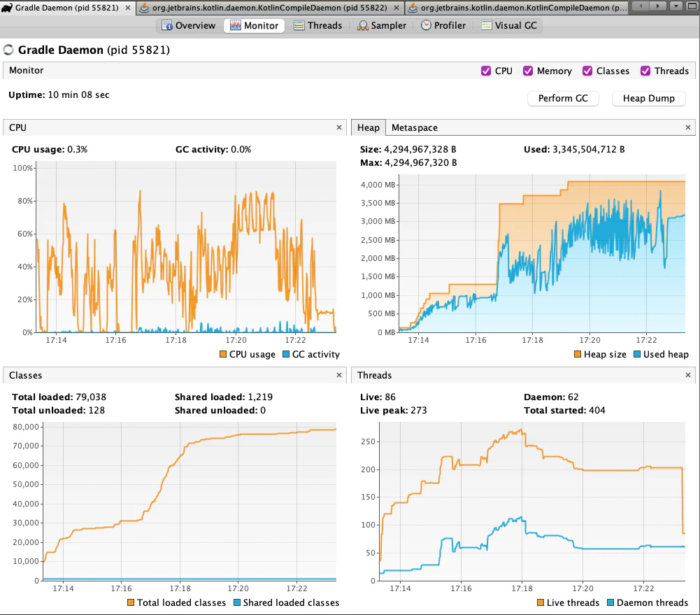Close the Heap memory panel
Image resolution: width=700 pixels, height=615 pixels.
(688, 127)
